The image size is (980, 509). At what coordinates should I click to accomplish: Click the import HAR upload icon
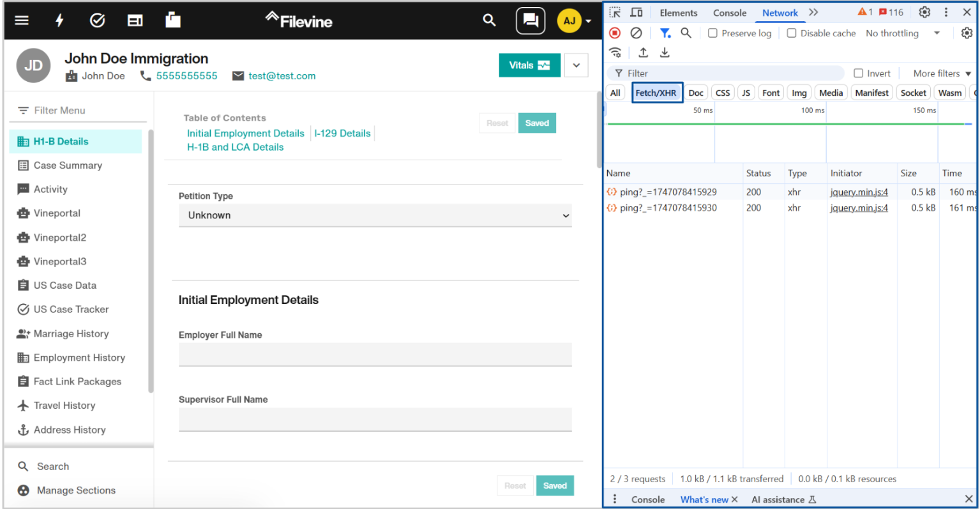[x=644, y=52]
